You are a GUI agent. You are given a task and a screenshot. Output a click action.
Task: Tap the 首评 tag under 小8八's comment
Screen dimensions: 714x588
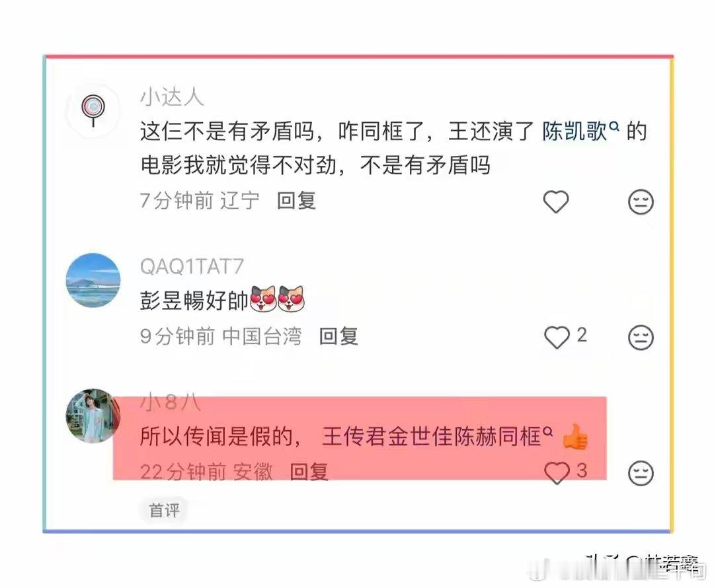[x=165, y=510]
